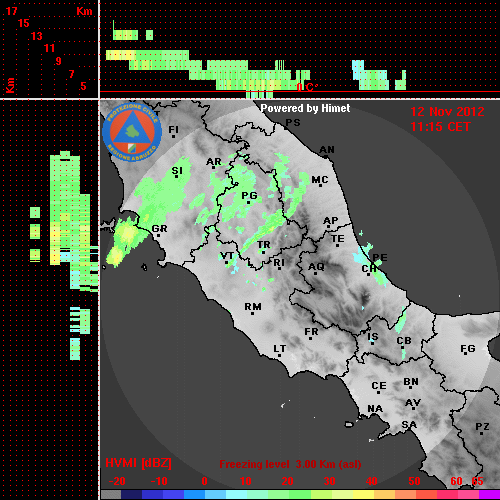Click the gray swatch under '-20' in color bar
This screenshot has width=500, height=500.
(x=111, y=495)
